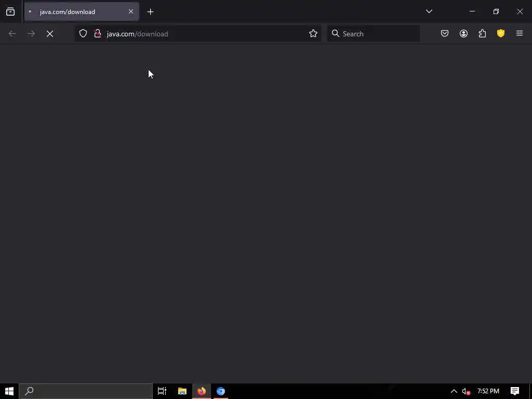Open the list all tabs dropdown

tap(429, 11)
